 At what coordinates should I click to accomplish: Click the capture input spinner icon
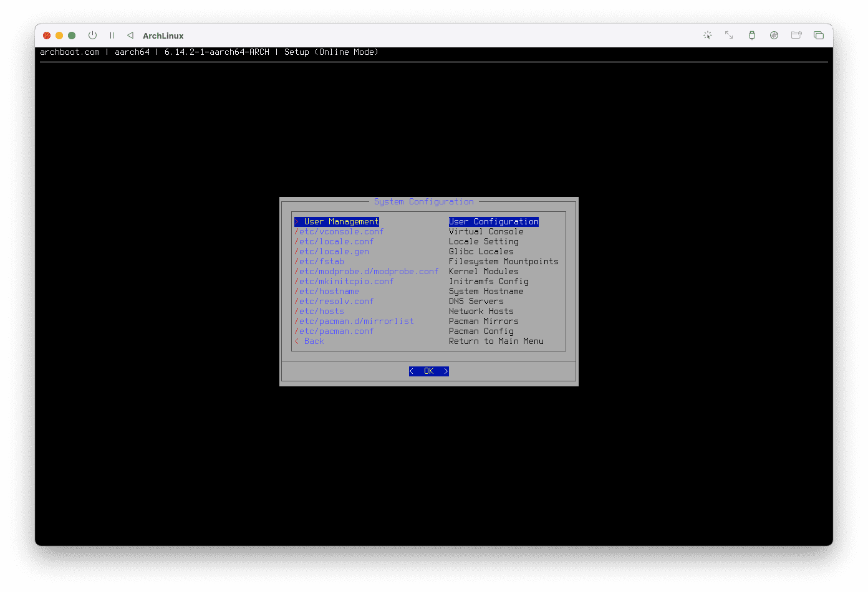point(707,36)
